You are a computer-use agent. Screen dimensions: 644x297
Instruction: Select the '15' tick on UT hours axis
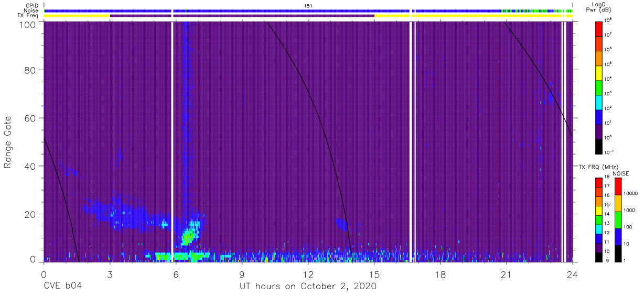[x=374, y=274]
